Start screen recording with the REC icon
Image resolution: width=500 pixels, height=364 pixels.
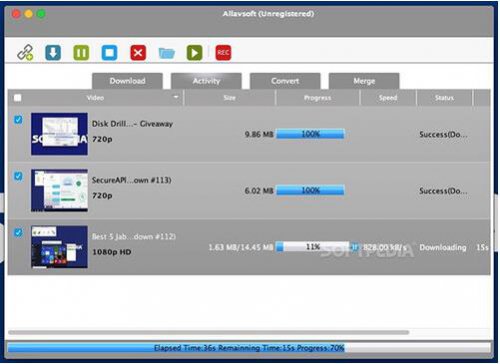tap(223, 53)
